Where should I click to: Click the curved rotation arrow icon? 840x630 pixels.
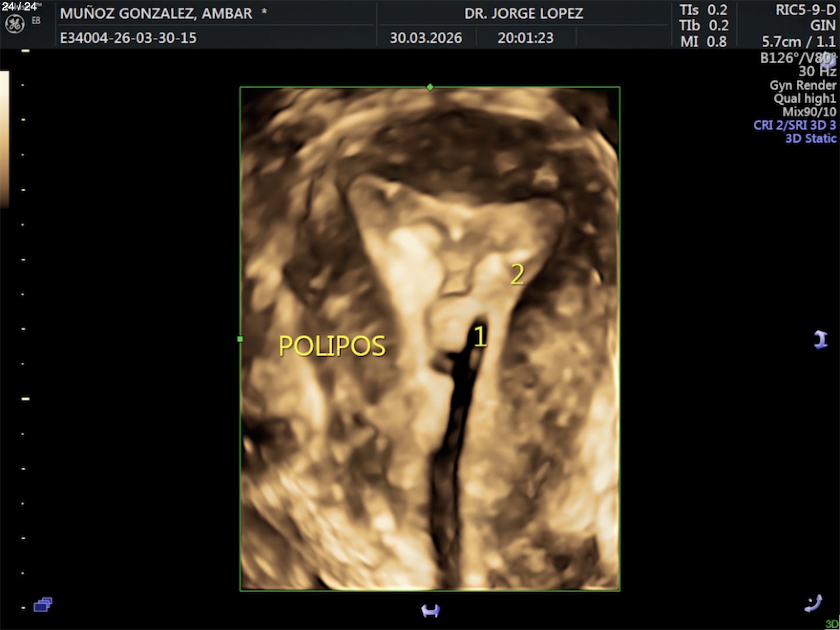[x=813, y=603]
